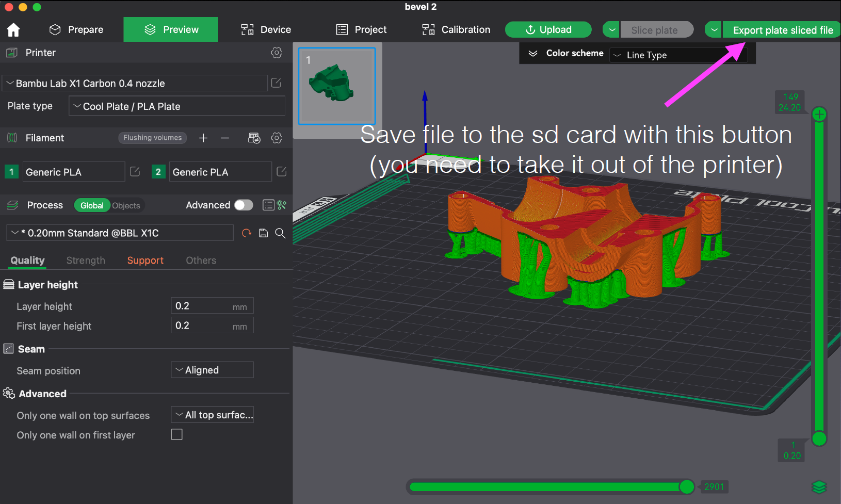Go to the Home screen icon
841x504 pixels.
coord(13,30)
